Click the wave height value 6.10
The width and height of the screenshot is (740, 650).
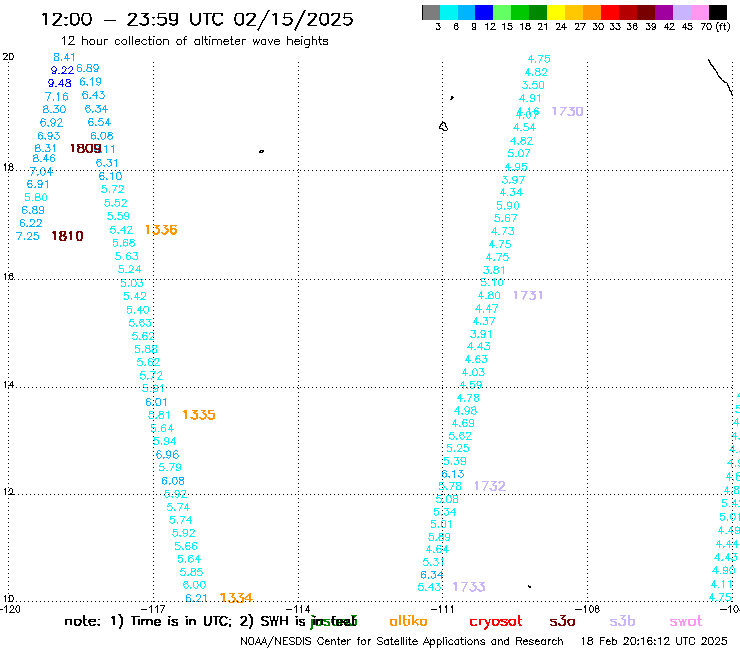(110, 176)
